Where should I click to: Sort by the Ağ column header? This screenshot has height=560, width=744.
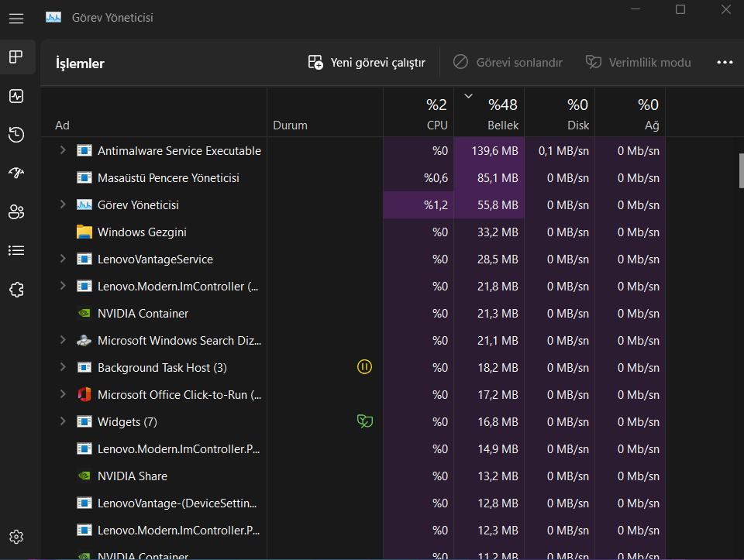pyautogui.click(x=630, y=113)
